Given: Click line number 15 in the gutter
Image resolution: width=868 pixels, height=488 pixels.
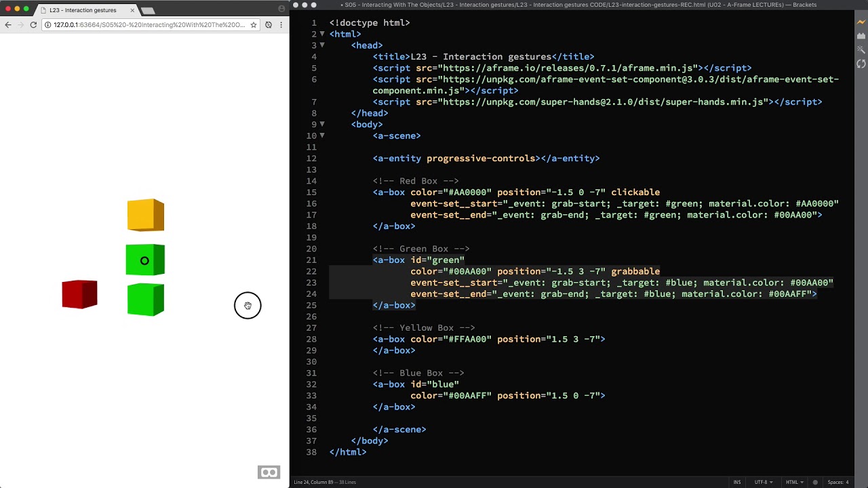Looking at the screenshot, I should pos(311,192).
